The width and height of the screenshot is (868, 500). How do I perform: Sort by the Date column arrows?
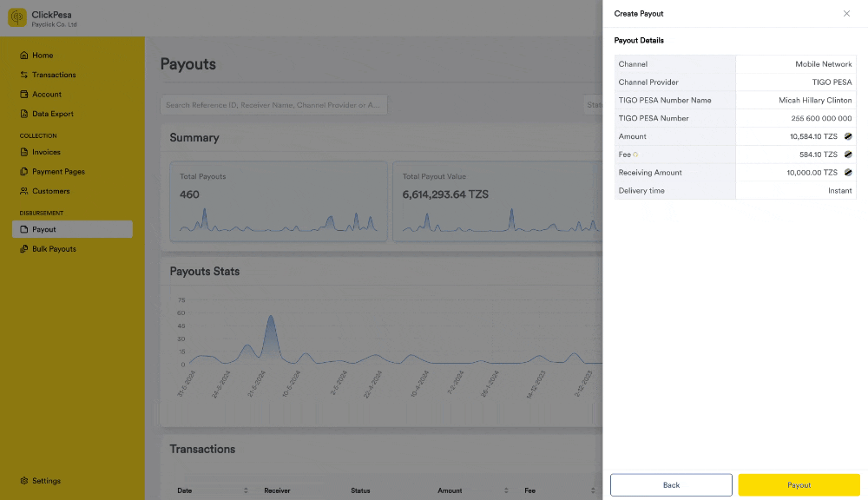(246, 490)
